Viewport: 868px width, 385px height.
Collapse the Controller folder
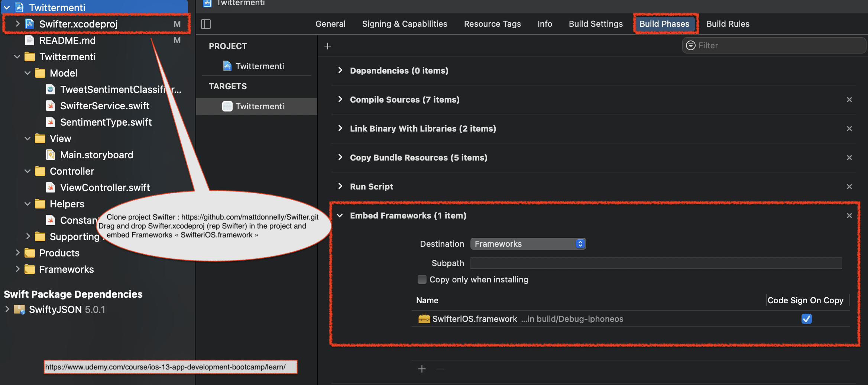(x=27, y=171)
